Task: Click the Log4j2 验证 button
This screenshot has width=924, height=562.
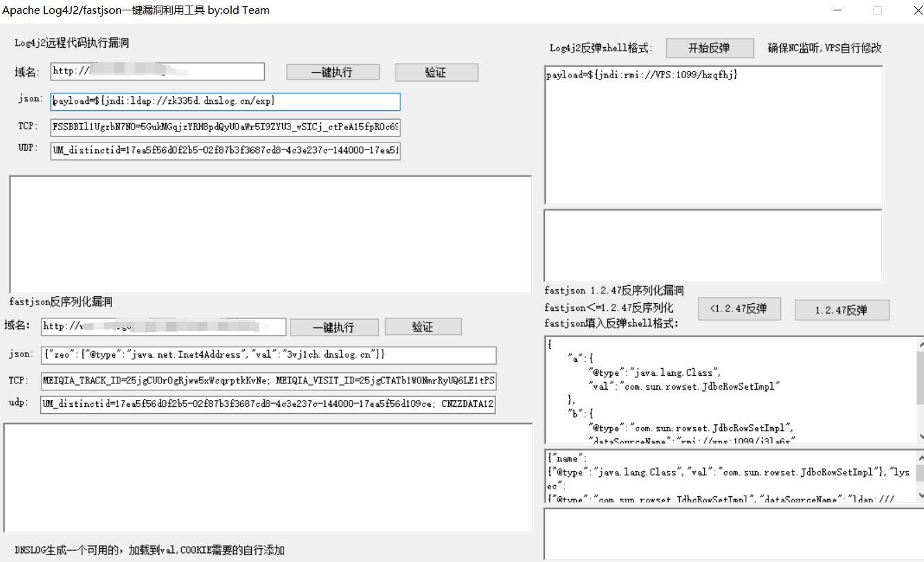Action: [x=436, y=72]
